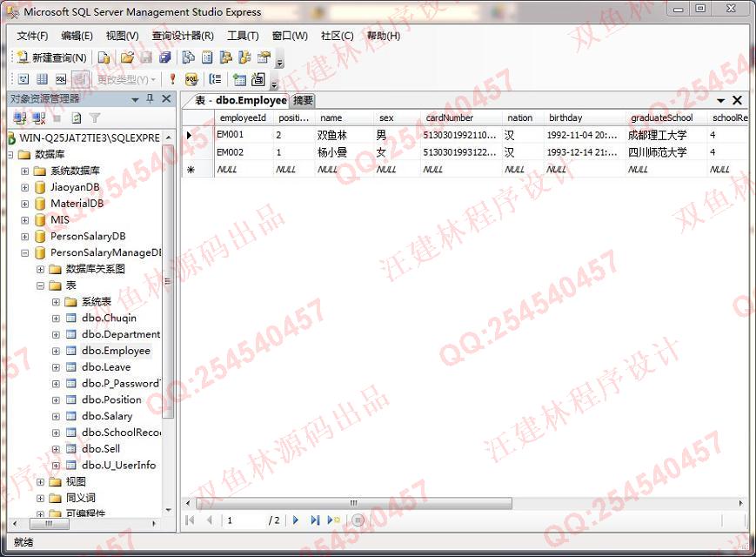756x557 pixels.
Task: Open Object Explorer window position dropdown arrow
Action: click(x=136, y=99)
